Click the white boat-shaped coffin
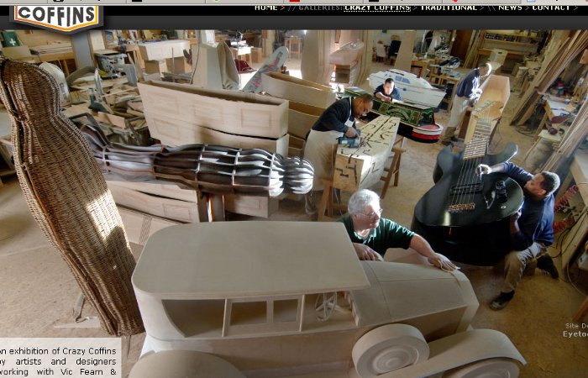The height and width of the screenshot is (378, 588). pos(407,87)
